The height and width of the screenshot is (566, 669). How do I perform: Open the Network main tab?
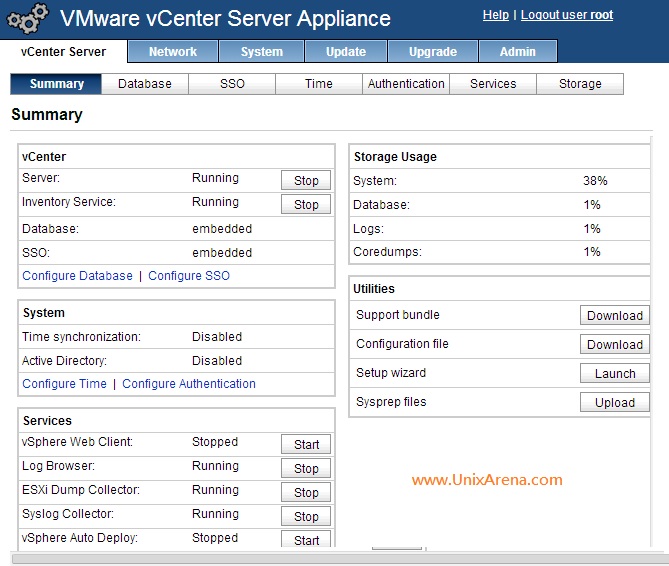click(x=173, y=52)
